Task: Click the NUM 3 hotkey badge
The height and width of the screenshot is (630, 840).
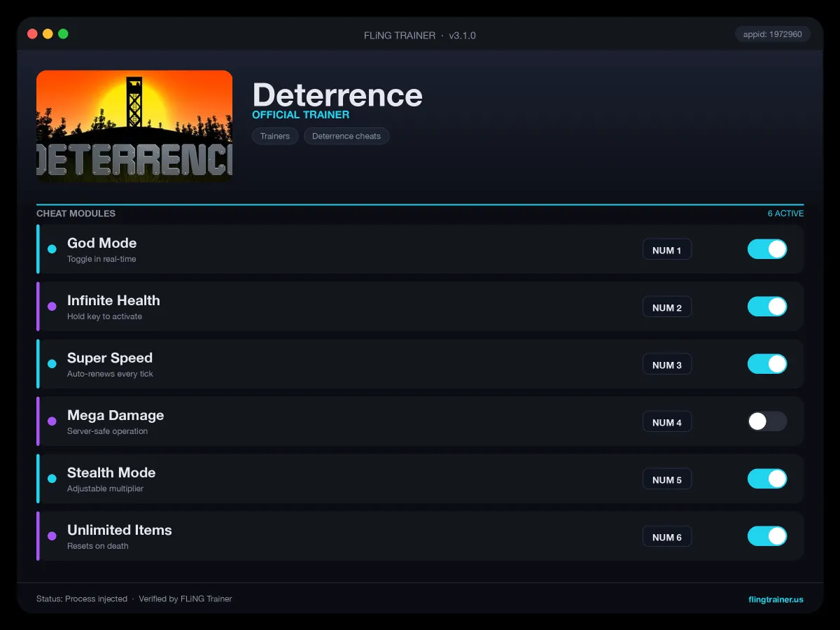Action: coord(667,365)
